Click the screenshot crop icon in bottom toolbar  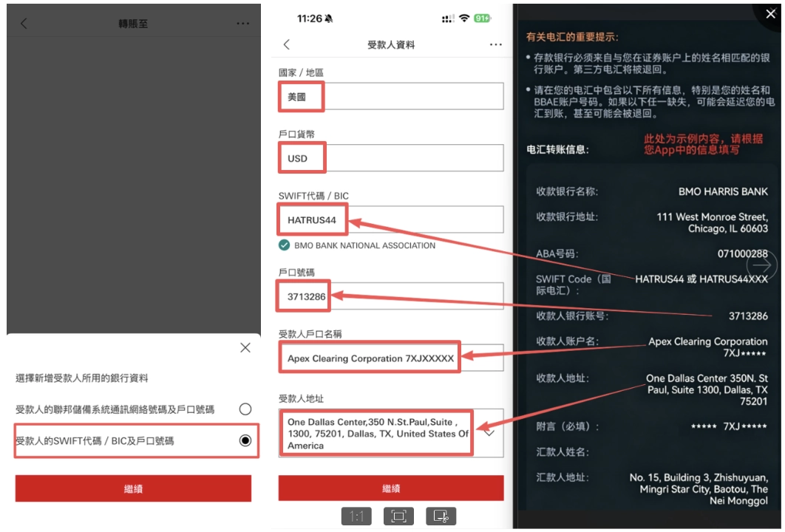[441, 516]
